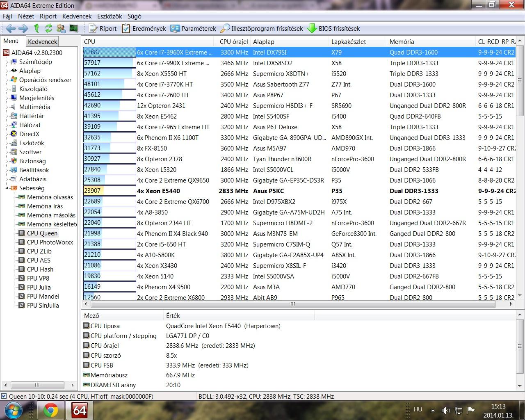Expand the Adatbázis node arrow

pos(7,179)
